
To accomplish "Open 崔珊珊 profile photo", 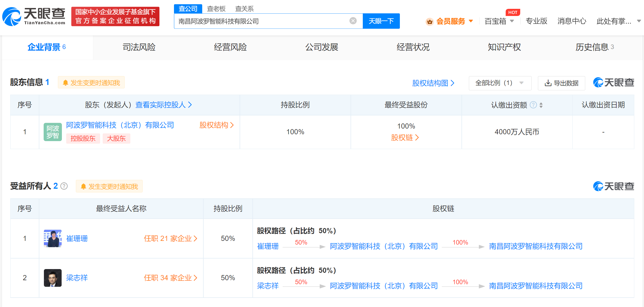I will coord(53,238).
